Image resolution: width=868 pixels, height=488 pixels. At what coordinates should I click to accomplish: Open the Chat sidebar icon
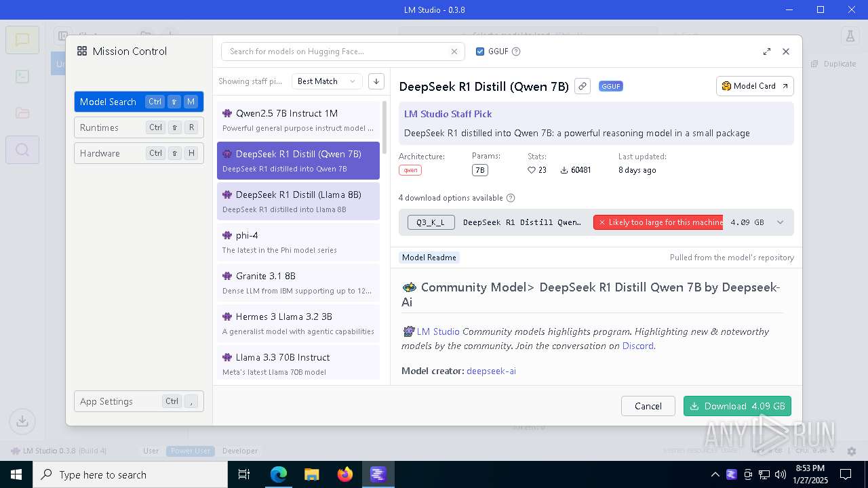click(22, 39)
